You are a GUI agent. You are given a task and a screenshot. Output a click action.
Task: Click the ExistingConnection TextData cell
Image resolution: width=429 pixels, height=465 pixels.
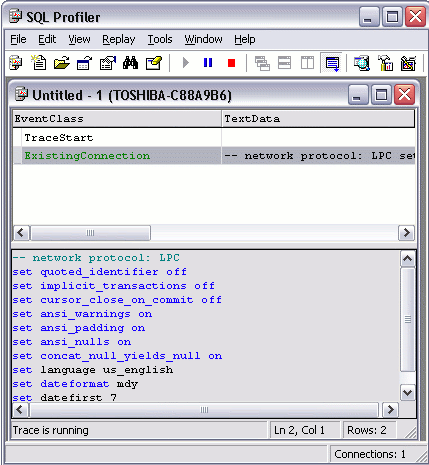[318, 156]
